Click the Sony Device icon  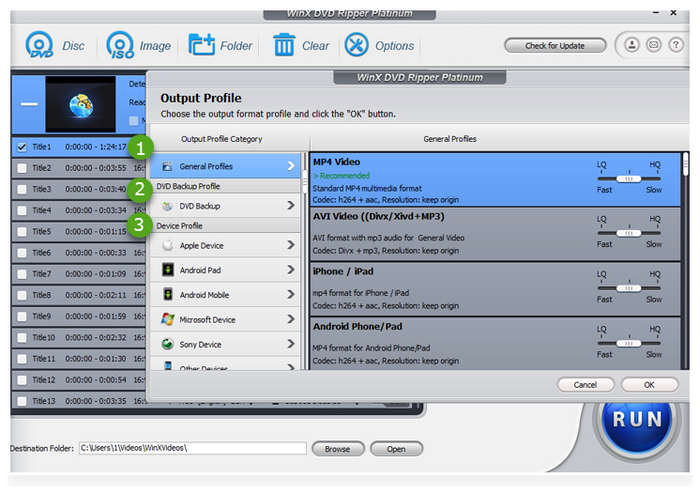(x=167, y=344)
